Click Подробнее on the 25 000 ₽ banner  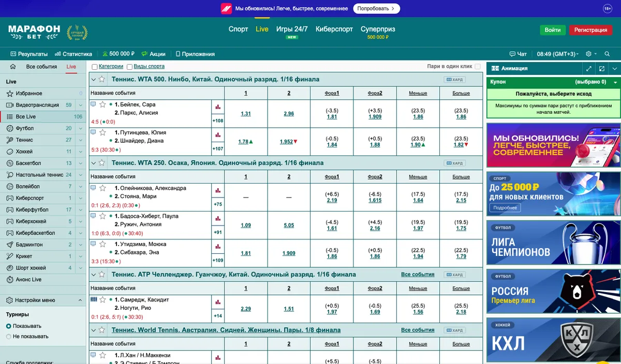click(505, 208)
